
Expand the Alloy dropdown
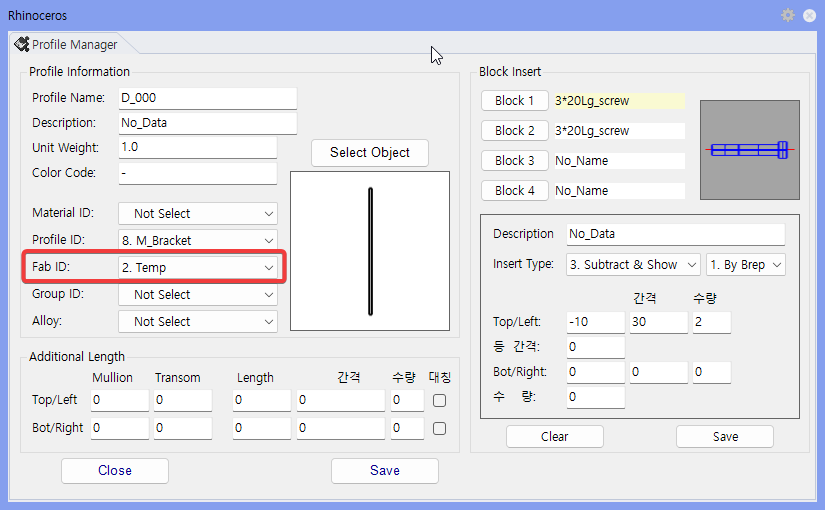(198, 322)
